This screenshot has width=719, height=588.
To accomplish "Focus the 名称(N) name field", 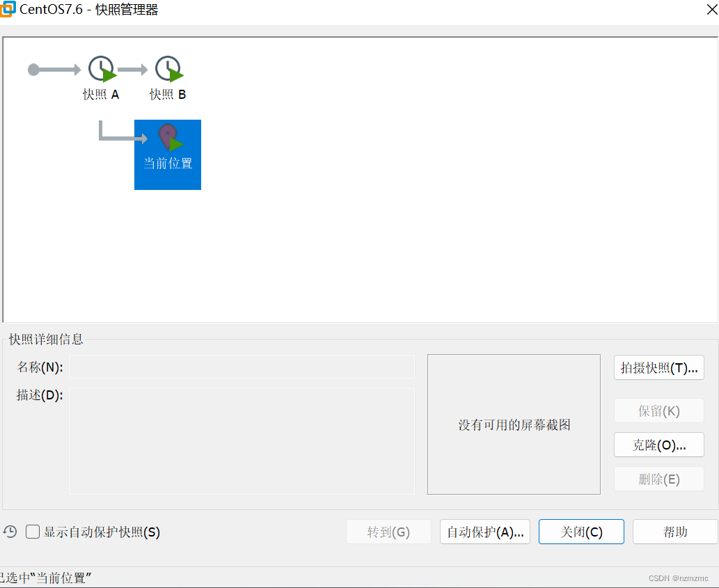I will (242, 367).
